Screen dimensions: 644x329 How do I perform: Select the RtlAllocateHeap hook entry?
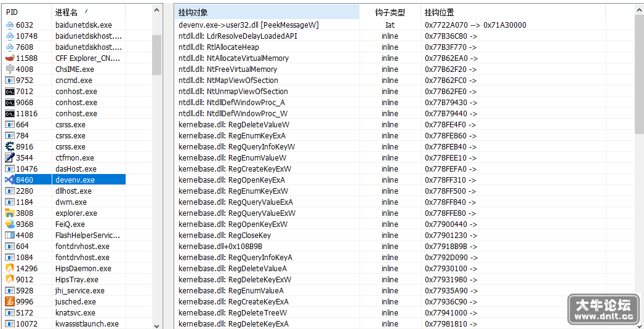tap(405, 47)
